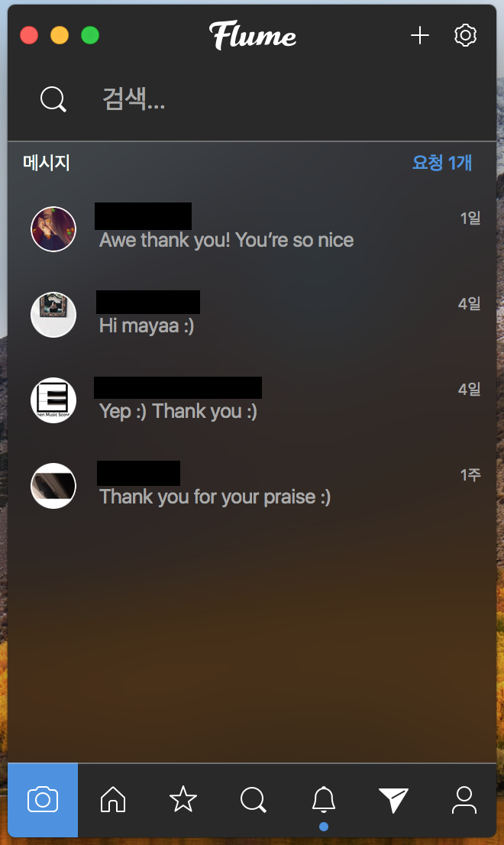
Task: Show notifications via the bell icon
Action: (324, 799)
